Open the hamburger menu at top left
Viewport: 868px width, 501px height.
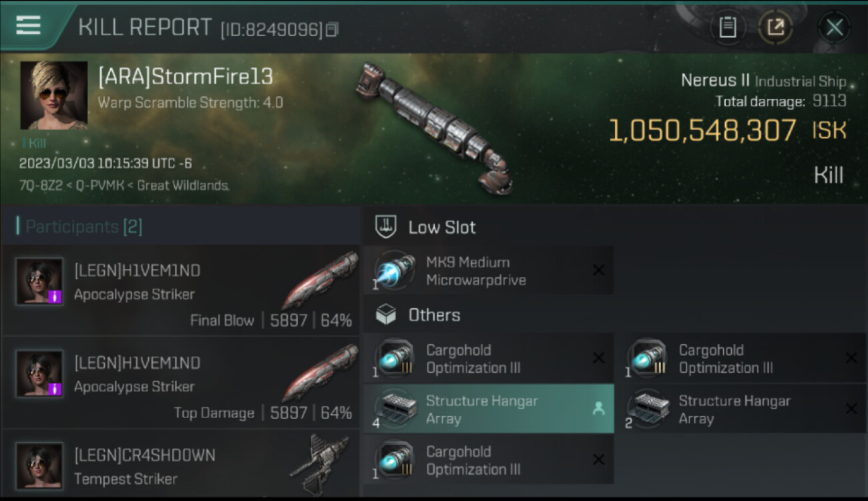(28, 25)
